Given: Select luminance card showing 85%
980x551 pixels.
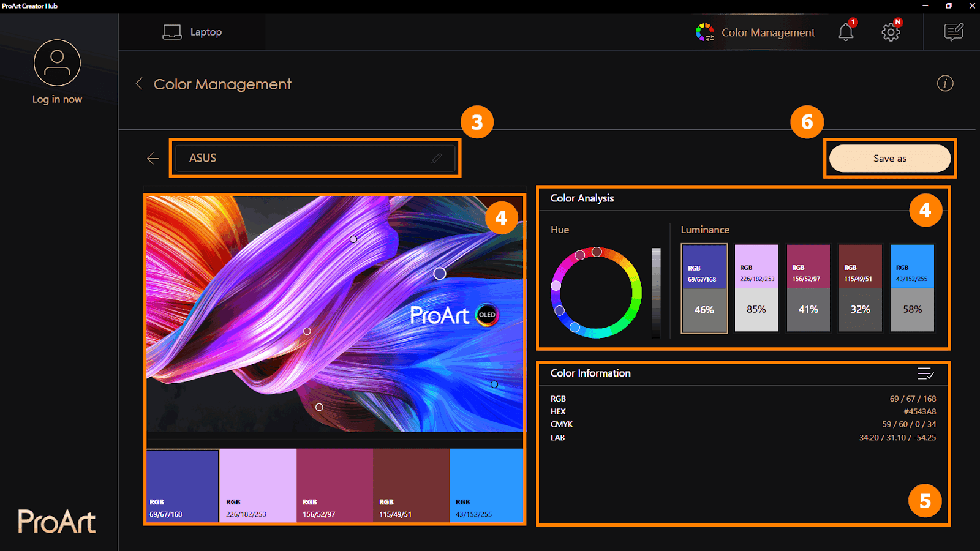Looking at the screenshot, I should coord(756,288).
